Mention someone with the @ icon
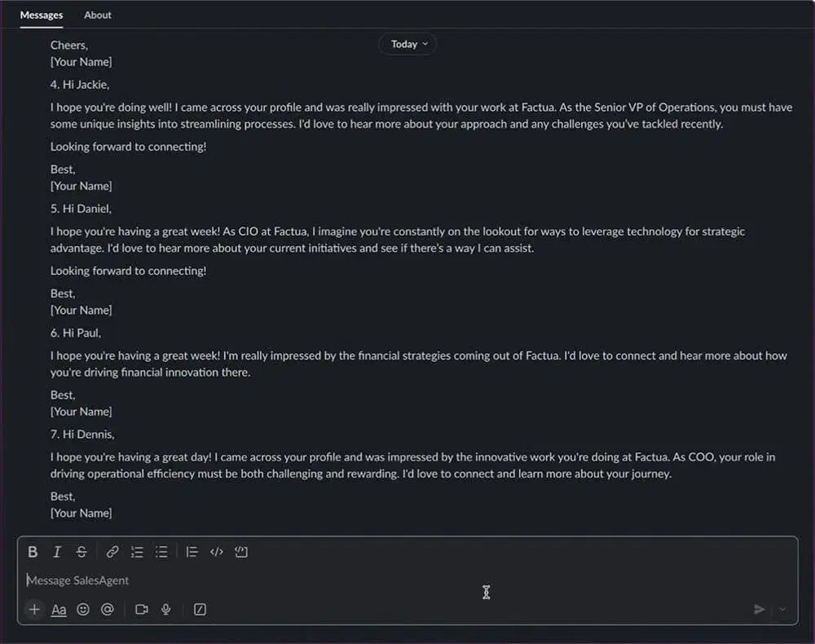Screen dimensions: 815x644 (x=107, y=609)
